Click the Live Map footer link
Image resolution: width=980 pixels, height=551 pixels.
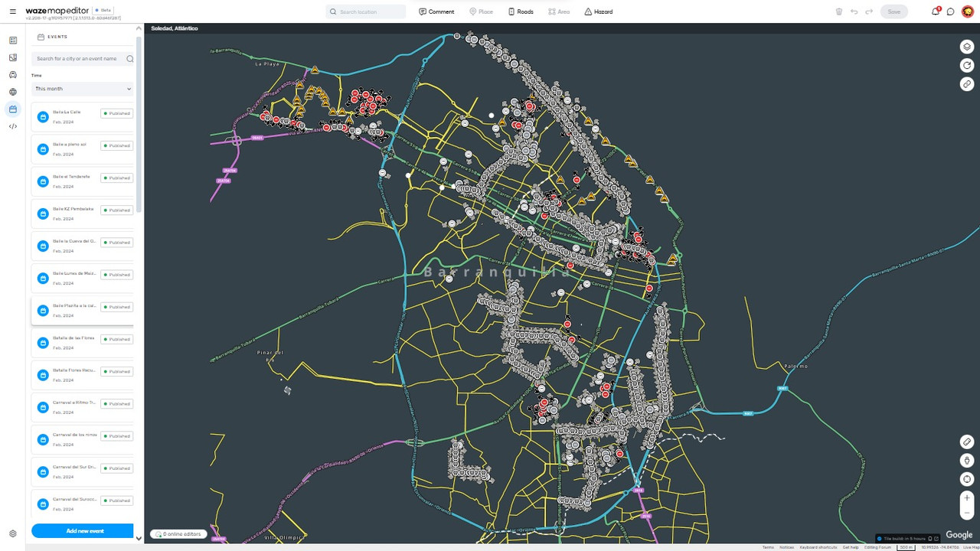tap(970, 547)
